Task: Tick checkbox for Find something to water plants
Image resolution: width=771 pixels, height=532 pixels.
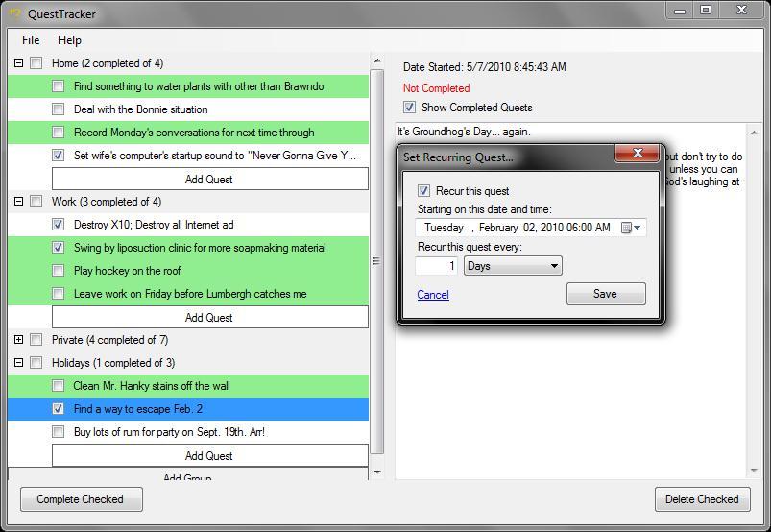Action: (58, 86)
